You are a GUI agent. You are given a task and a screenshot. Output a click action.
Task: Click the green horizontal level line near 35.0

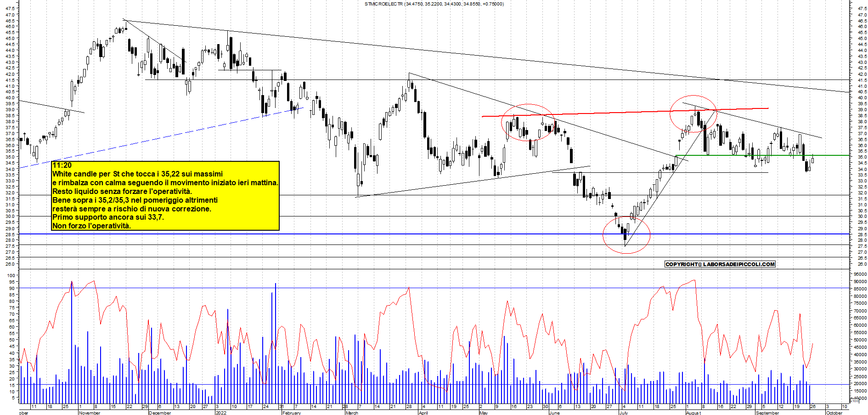coord(762,155)
